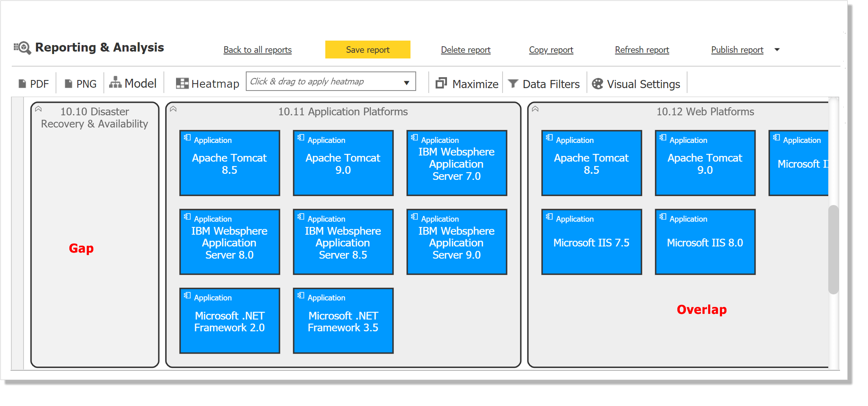Select Apache Tomcat 9.0 card in Web Platforms
868x406 pixels.
[x=705, y=163]
